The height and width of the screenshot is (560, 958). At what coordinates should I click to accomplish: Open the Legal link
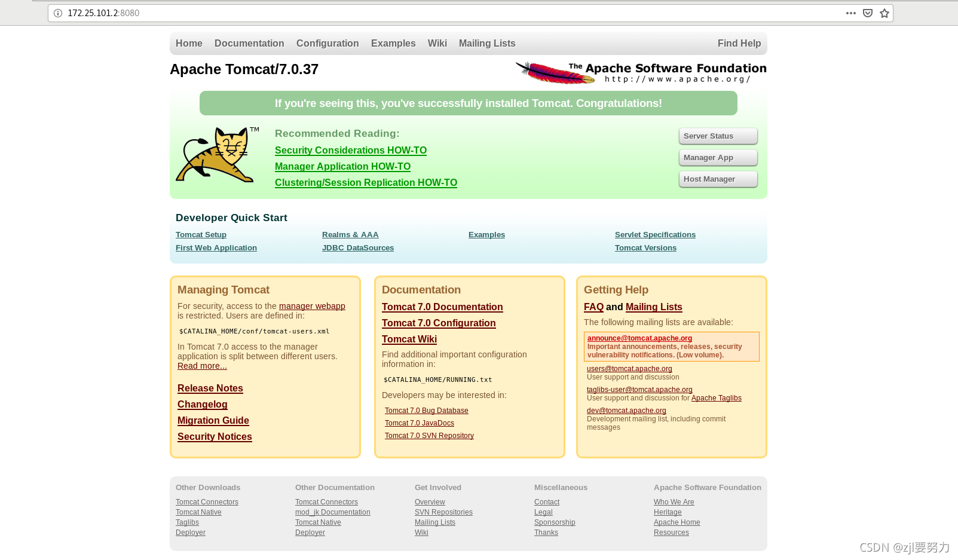pos(543,512)
